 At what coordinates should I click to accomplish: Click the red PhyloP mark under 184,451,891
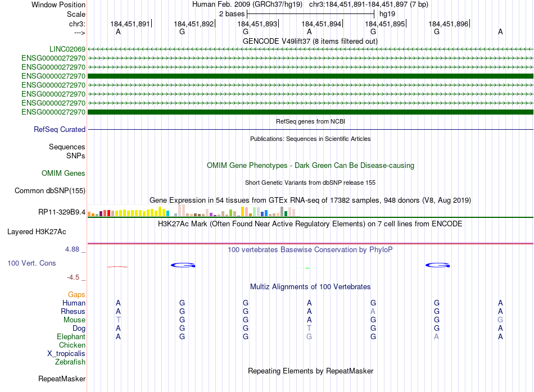(117, 267)
